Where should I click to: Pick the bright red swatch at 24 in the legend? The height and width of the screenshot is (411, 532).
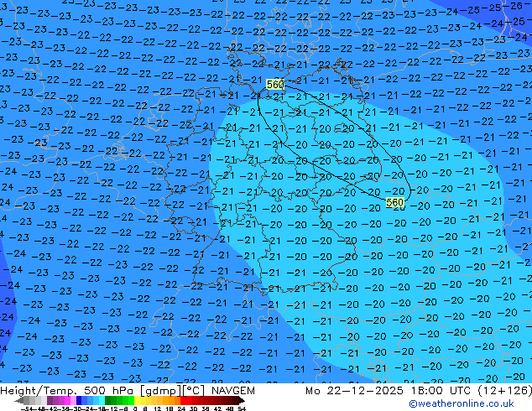coord(183,401)
